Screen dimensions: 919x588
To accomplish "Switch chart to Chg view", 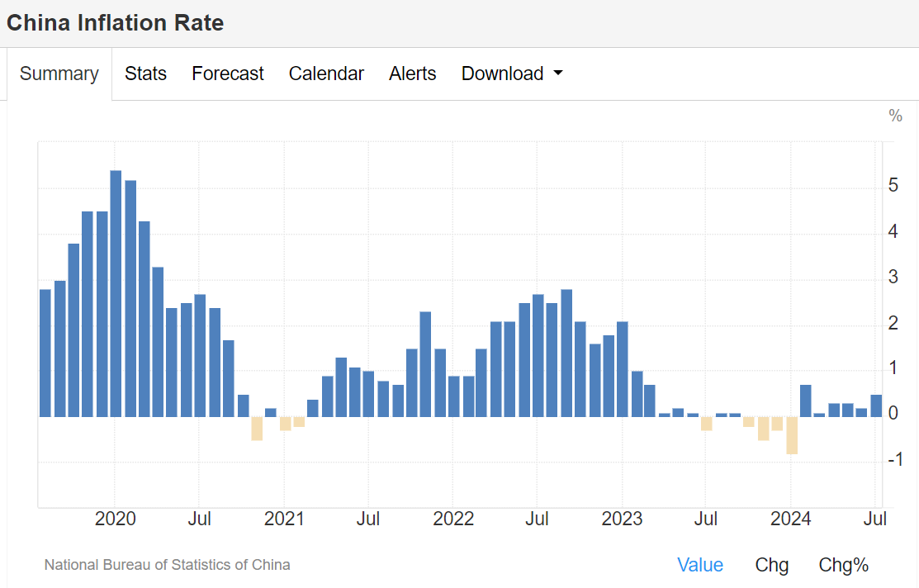I will pyautogui.click(x=772, y=565).
